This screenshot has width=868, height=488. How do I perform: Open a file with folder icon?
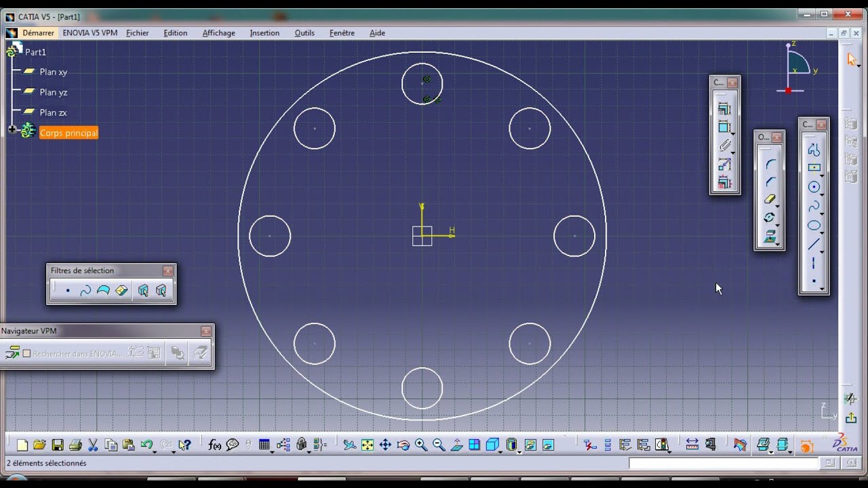(x=40, y=445)
